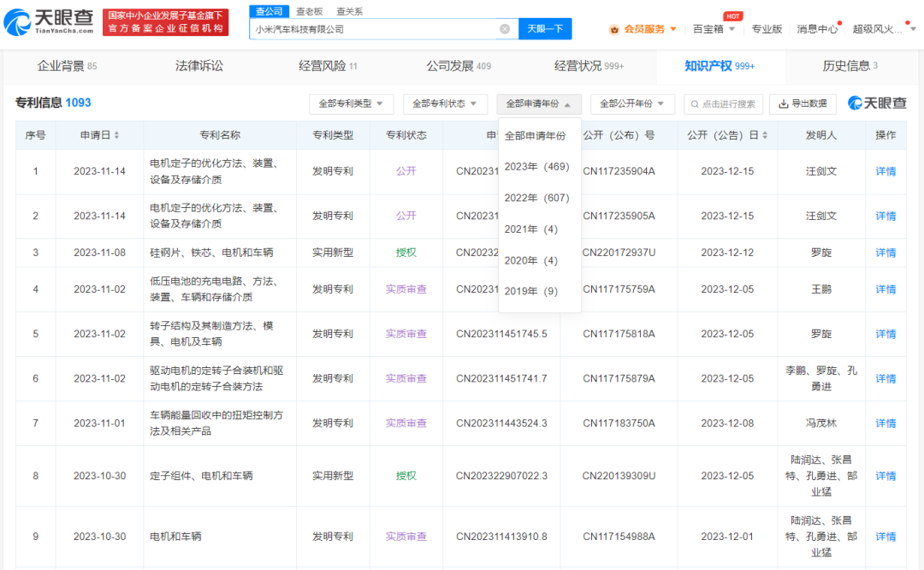Click the crown icon beside 会员服务

pos(615,28)
